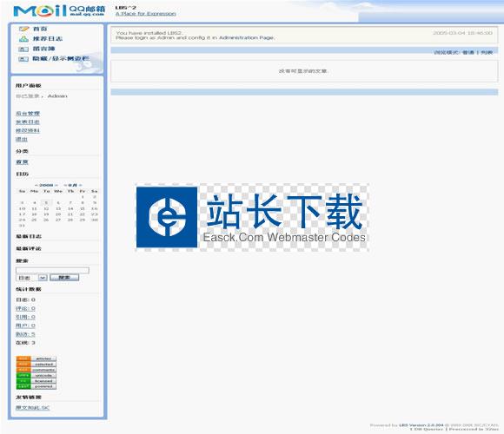The image size is (504, 434).
Task: Click the sidebar search text field
Action: (52, 270)
